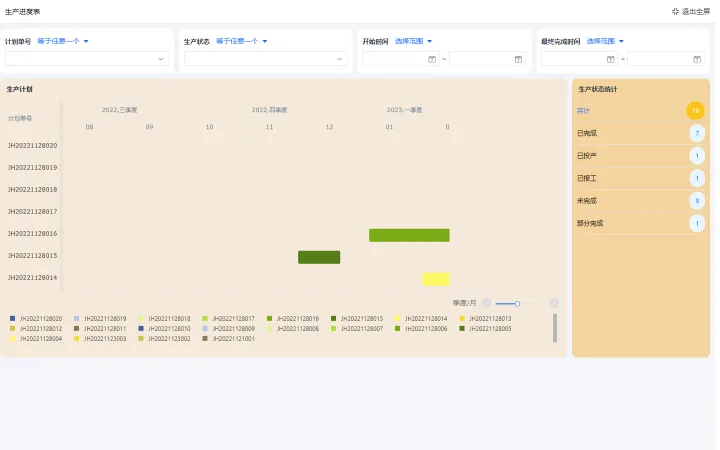
Task: Click the 已投产 count badge
Action: click(697, 156)
